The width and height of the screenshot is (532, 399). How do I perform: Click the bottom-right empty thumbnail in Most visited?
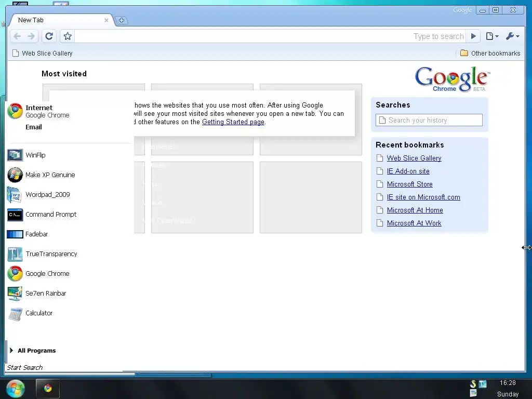coord(311,197)
